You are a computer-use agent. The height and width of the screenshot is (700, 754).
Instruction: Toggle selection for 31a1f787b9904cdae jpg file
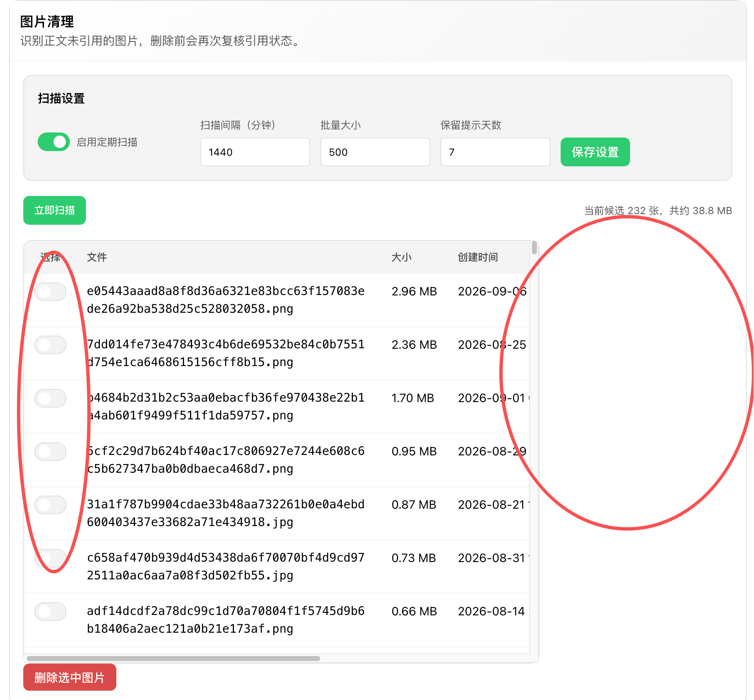pyautogui.click(x=50, y=505)
